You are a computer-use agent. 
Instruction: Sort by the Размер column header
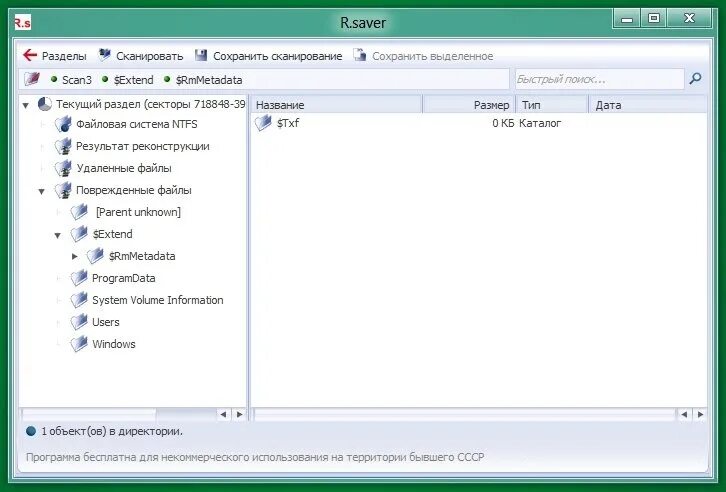tap(469, 105)
